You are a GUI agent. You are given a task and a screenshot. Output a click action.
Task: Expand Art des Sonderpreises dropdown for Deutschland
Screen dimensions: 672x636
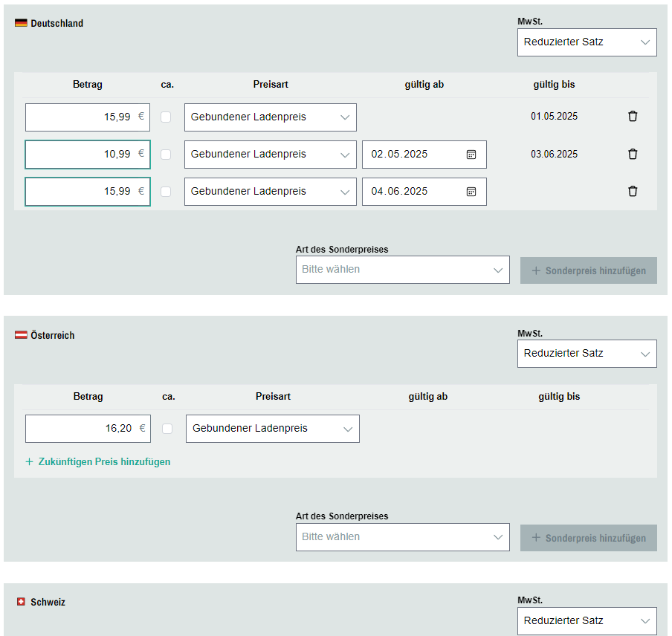click(x=402, y=270)
